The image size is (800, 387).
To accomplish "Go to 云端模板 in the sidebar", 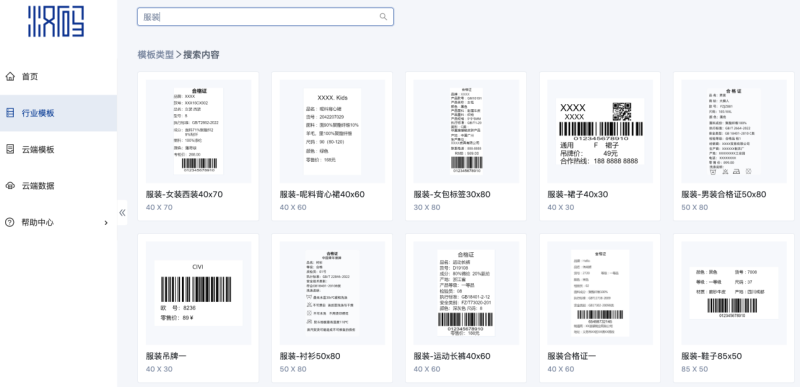I will 58,149.
